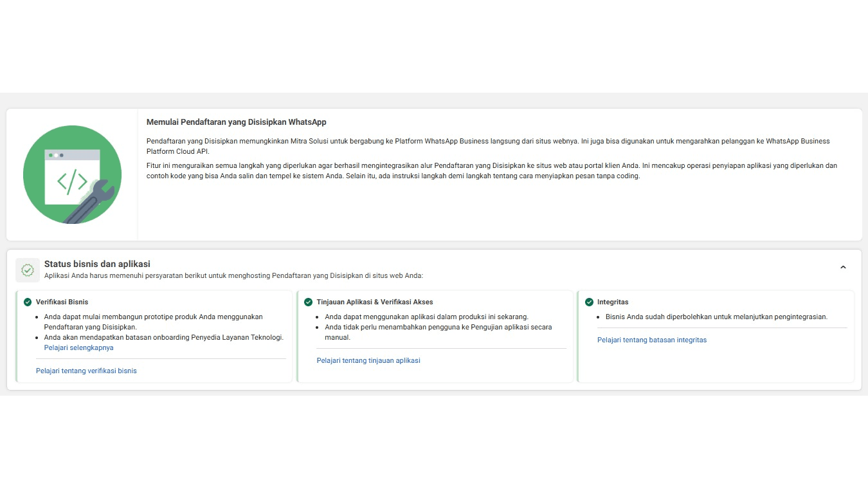Open the Pelajari selengkapnya link

coord(78,347)
